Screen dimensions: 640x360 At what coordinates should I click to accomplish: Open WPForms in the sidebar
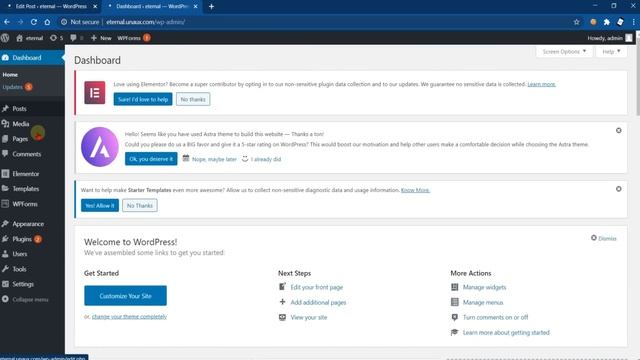tap(32, 204)
